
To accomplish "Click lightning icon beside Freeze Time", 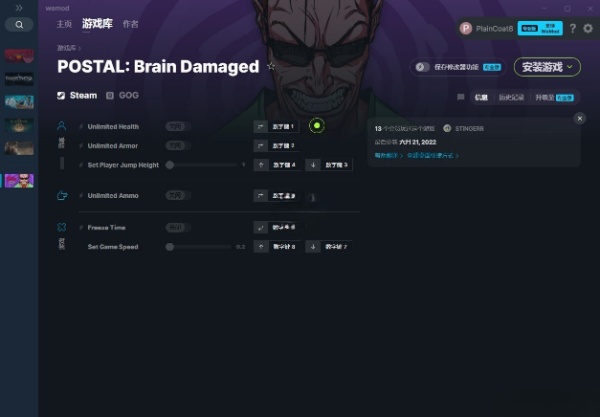I will click(81, 228).
